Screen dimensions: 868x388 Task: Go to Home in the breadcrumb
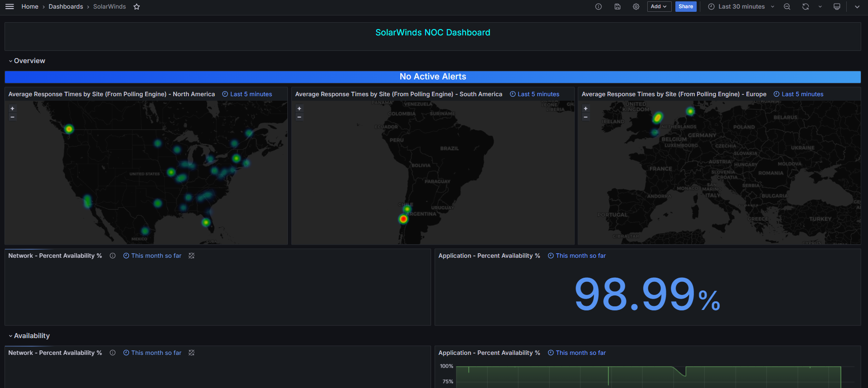tap(30, 7)
